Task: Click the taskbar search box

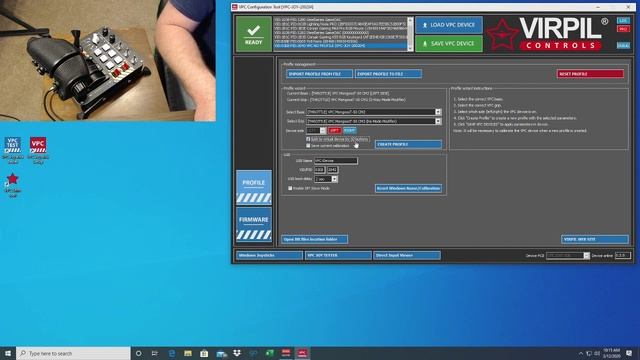Action: tap(73, 353)
